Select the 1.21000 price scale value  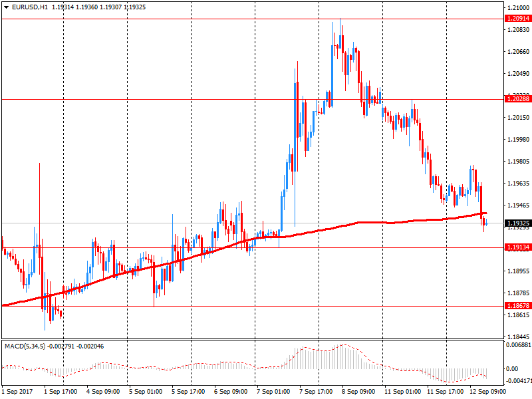pos(518,8)
